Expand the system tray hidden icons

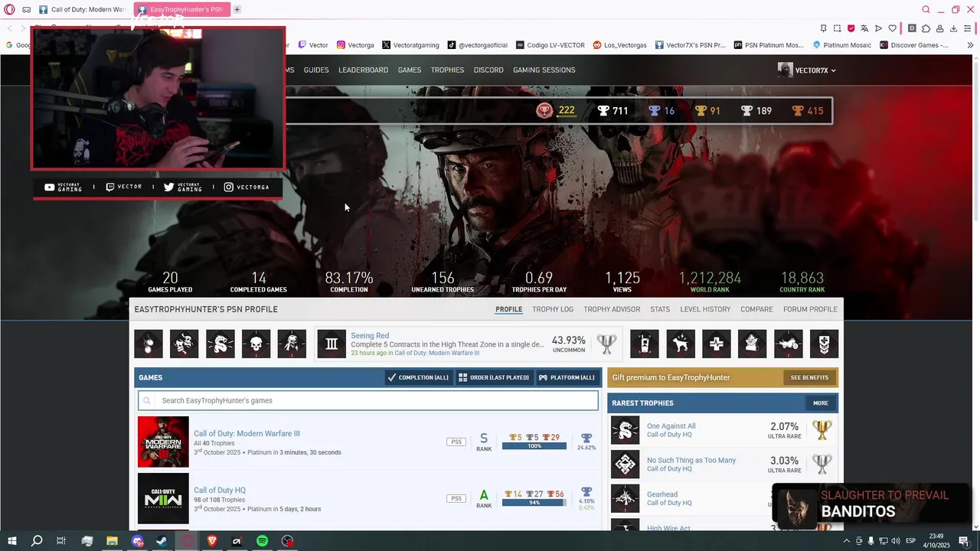[846, 541]
